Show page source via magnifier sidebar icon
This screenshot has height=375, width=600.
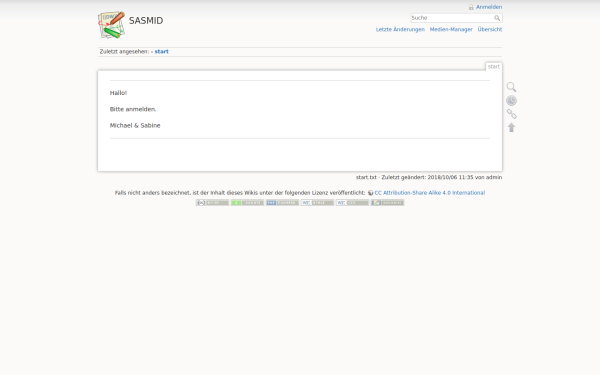tap(511, 87)
